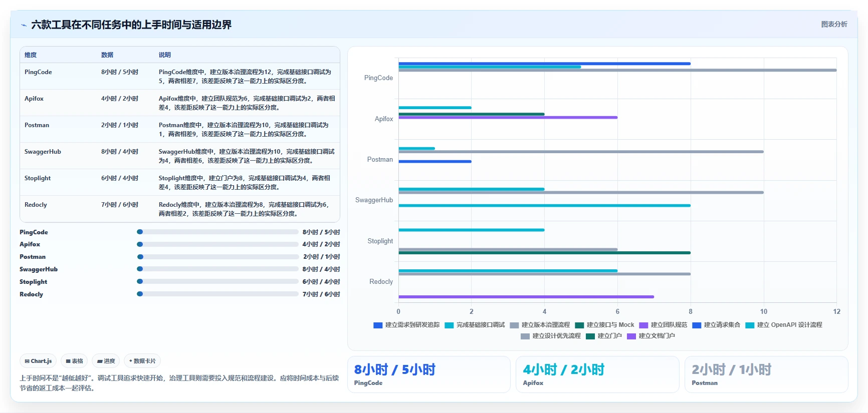Toggle the 建立请求集合 legend series
The width and height of the screenshot is (868, 413).
point(716,325)
